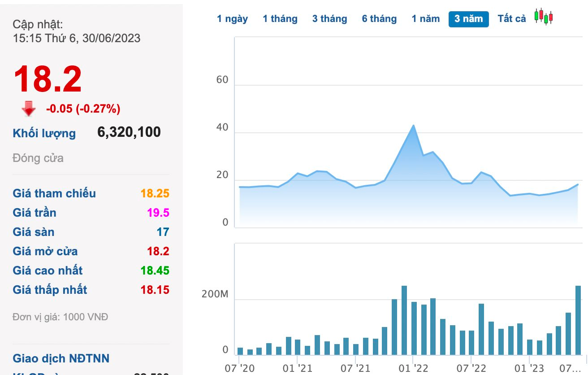Click the active '3 năm' button
Viewport: 588px width, 375px height.
(x=468, y=19)
